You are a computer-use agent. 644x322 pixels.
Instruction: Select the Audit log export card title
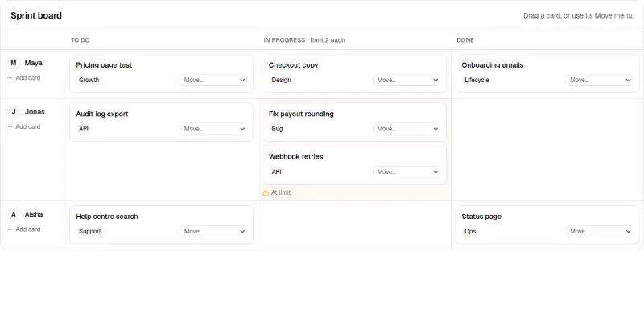pyautogui.click(x=102, y=114)
